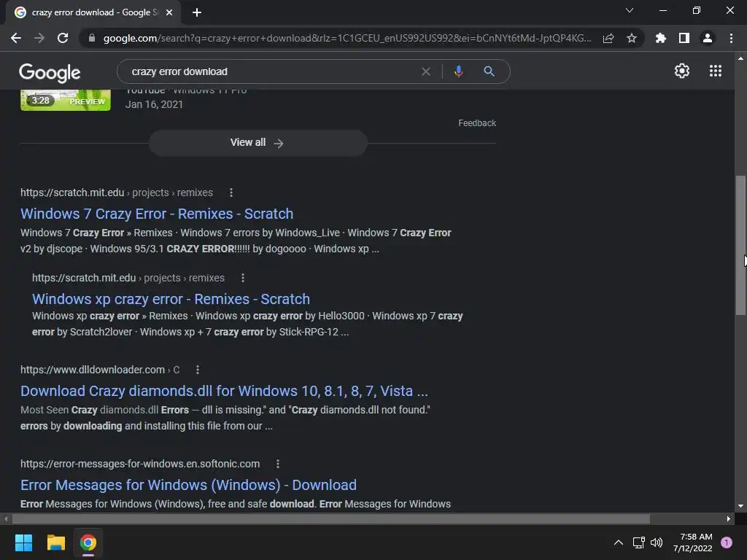Viewport: 747px width, 560px height.
Task: Click the address bar URL
Action: click(347, 38)
